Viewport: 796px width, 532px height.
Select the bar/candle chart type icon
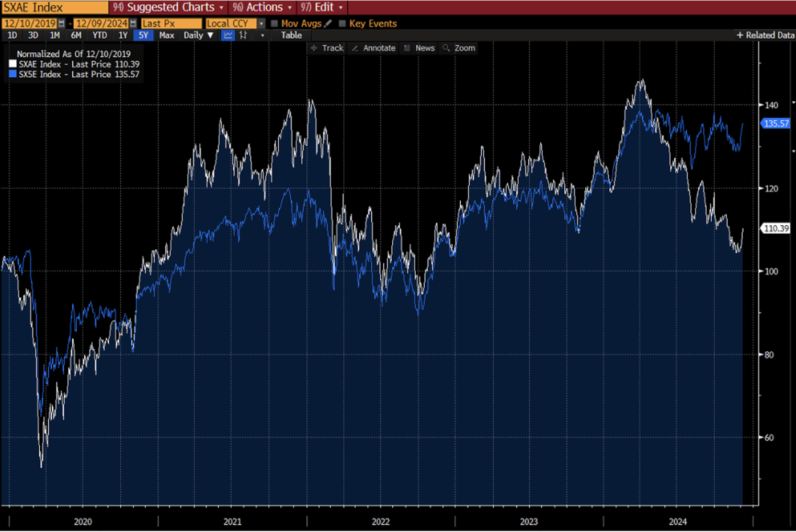click(243, 36)
